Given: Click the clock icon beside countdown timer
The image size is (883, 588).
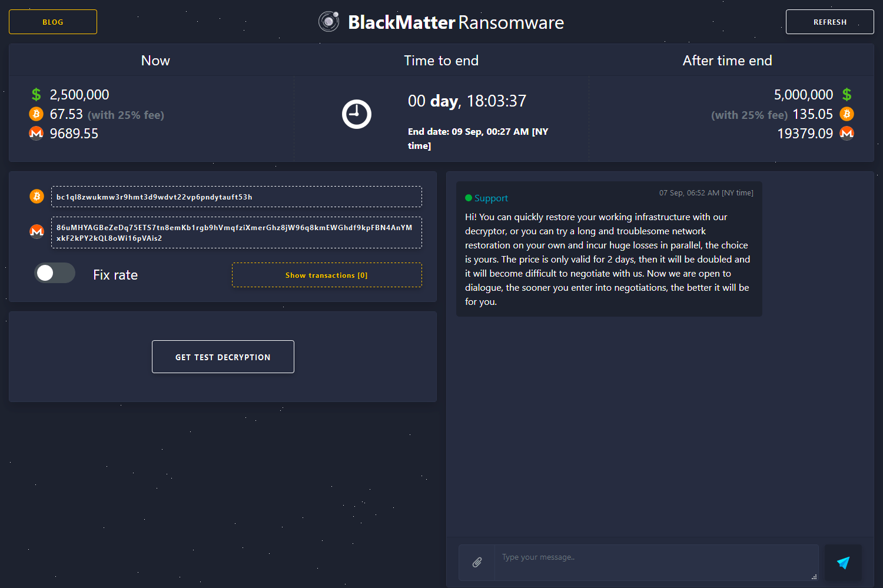Looking at the screenshot, I should coord(357,114).
